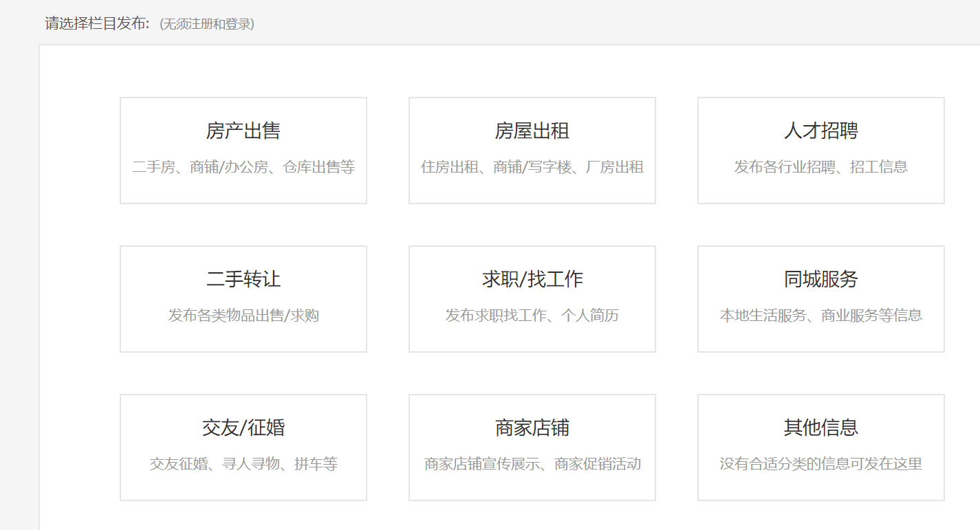The width and height of the screenshot is (980, 530).
Task: Click the 发布求职找工作、个人简历 description
Action: (x=532, y=316)
